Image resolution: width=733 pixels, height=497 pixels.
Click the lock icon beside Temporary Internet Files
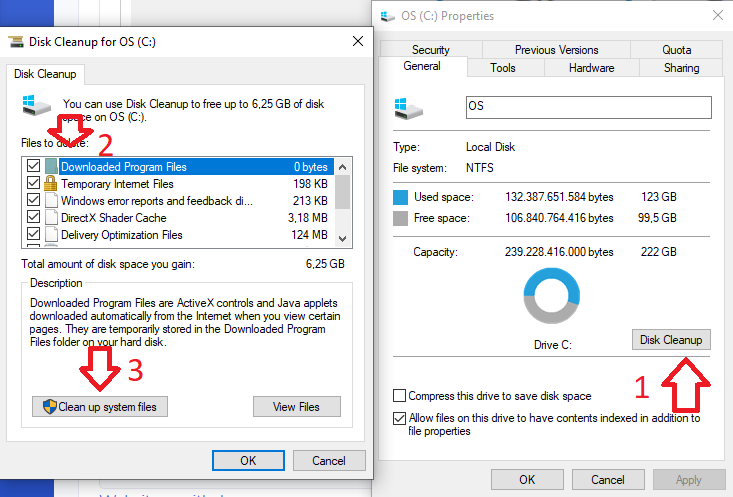pyautogui.click(x=51, y=184)
